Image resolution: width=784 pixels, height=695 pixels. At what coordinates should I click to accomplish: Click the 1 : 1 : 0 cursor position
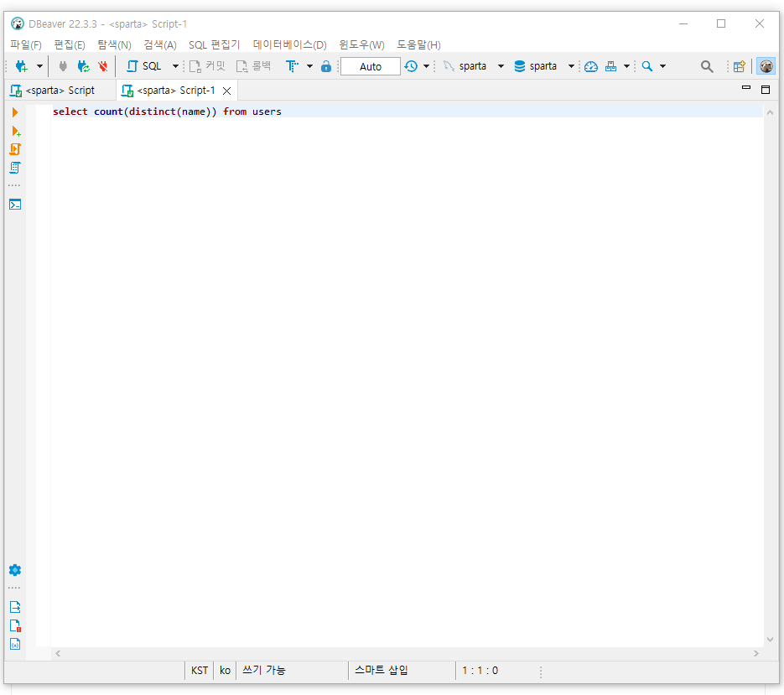(480, 671)
